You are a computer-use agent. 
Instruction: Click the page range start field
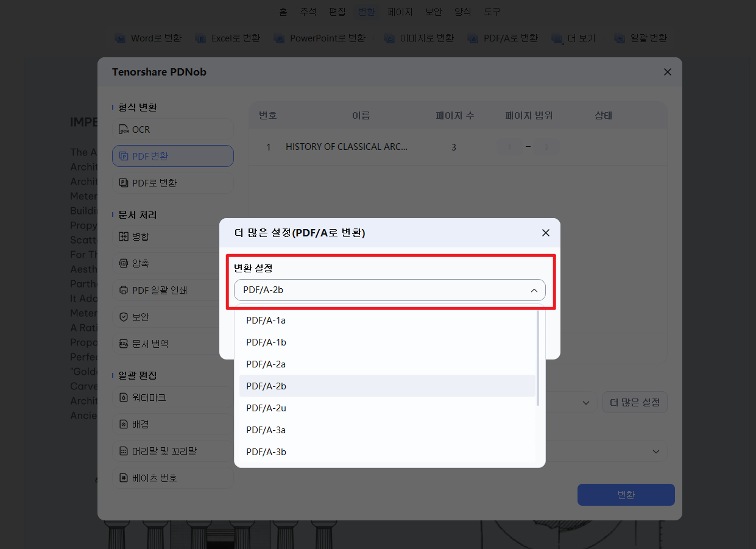(x=510, y=147)
